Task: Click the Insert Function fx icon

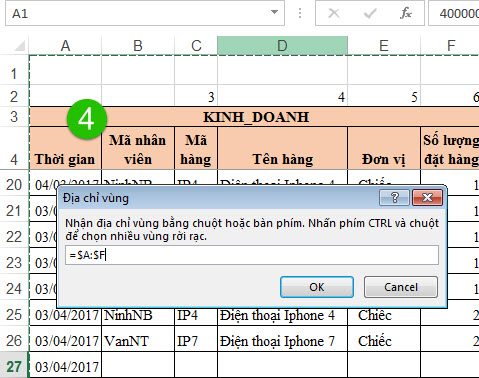Action: 406,13
